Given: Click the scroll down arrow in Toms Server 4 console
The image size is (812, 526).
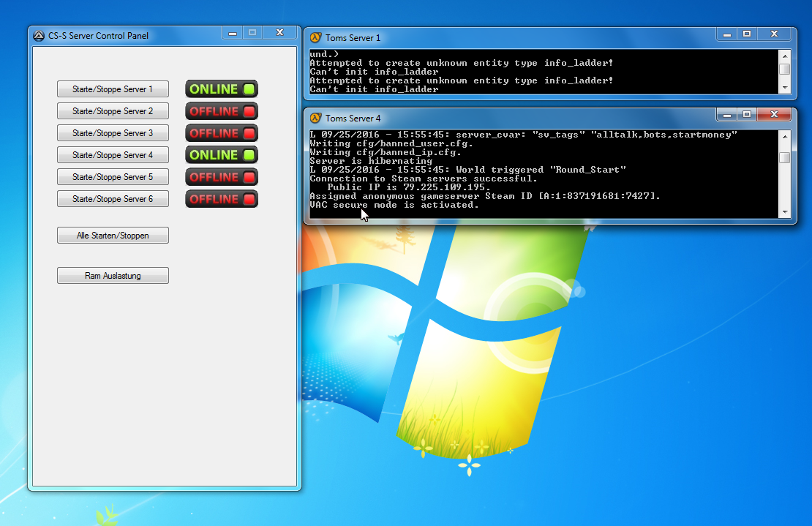Looking at the screenshot, I should 784,212.
